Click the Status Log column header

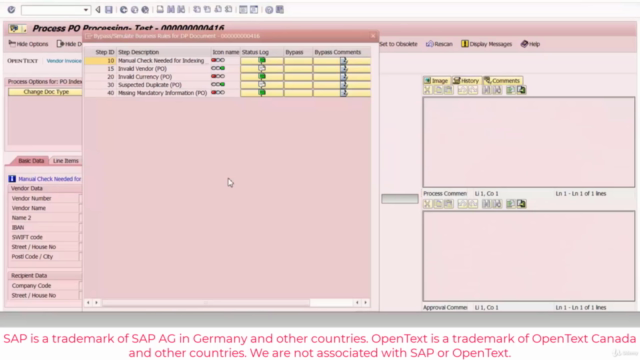click(261, 52)
